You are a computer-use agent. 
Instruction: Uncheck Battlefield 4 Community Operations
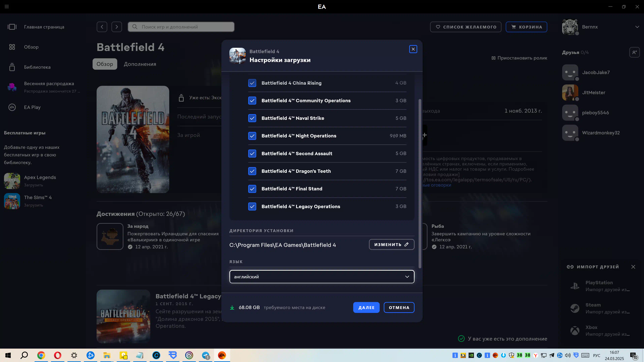[252, 100]
